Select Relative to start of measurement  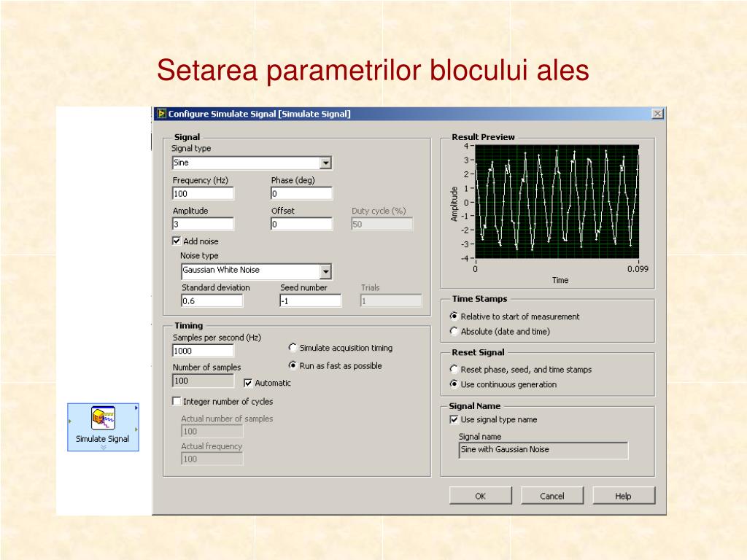[x=454, y=316]
